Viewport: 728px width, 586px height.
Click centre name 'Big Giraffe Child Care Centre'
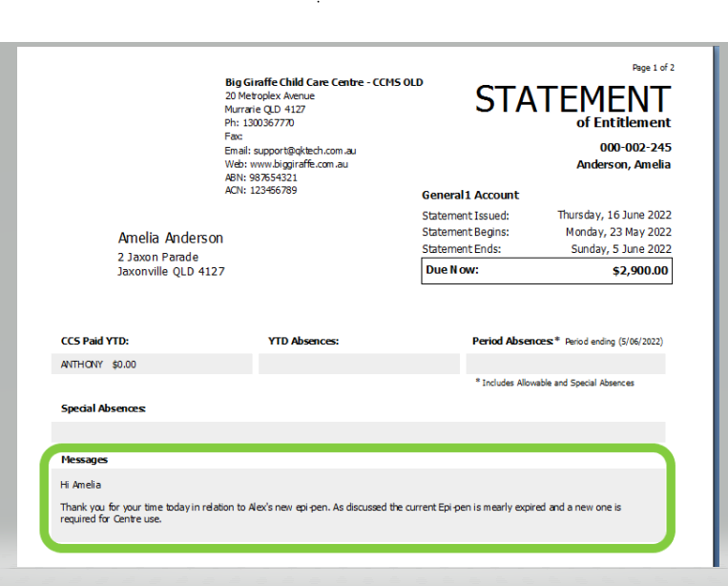[x=295, y=82]
